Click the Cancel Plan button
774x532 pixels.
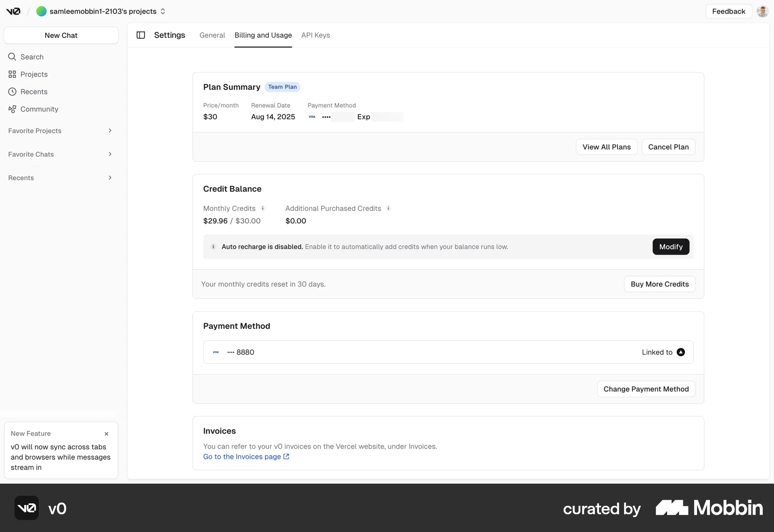click(668, 147)
